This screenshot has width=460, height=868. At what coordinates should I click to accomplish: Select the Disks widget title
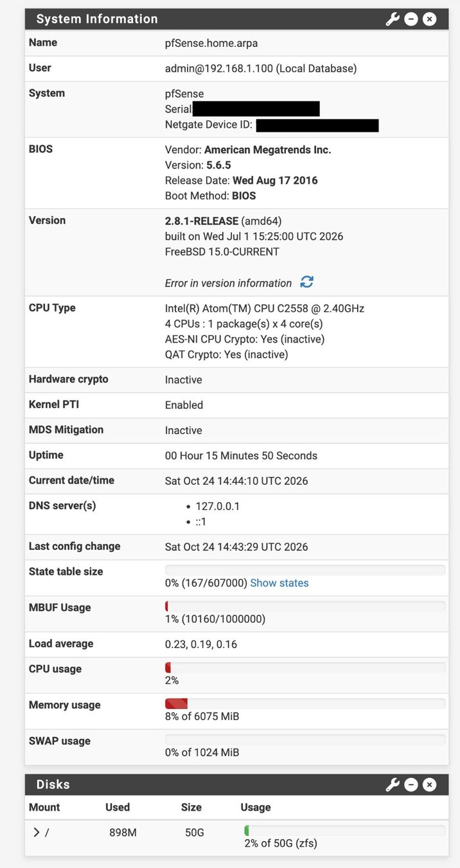pyautogui.click(x=53, y=784)
